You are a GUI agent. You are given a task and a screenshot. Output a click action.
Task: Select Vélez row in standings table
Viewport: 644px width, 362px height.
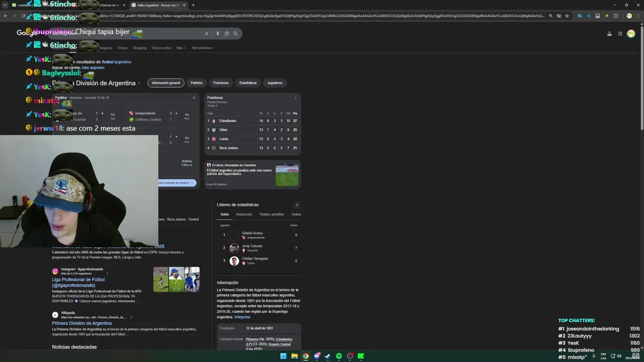pos(253,130)
